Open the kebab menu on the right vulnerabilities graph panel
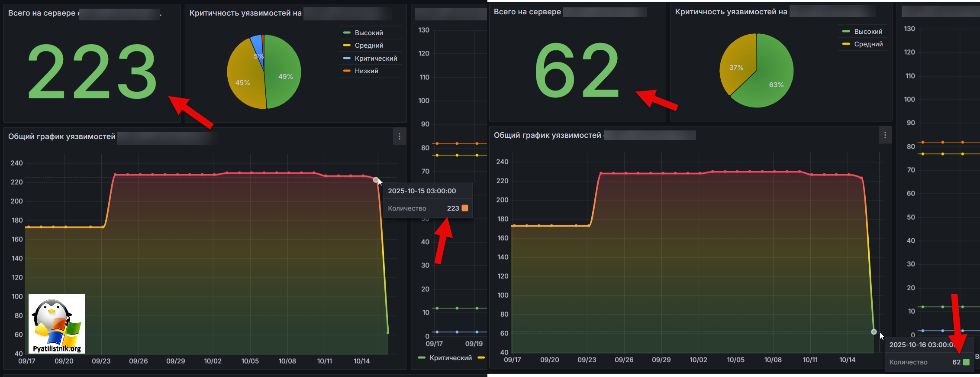This screenshot has height=377, width=980. click(x=885, y=135)
